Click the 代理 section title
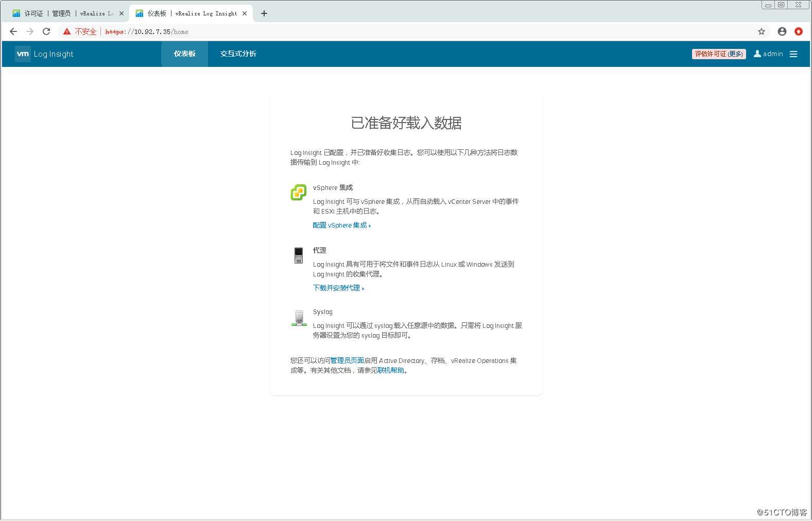 (x=320, y=250)
